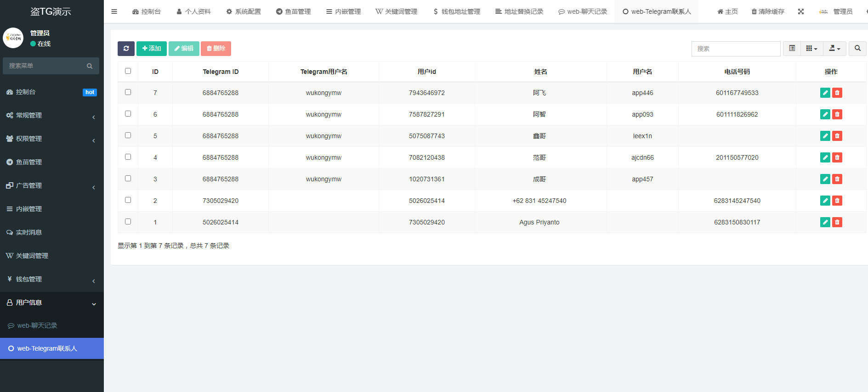Toggle the sidebar with the hamburger icon

114,11
